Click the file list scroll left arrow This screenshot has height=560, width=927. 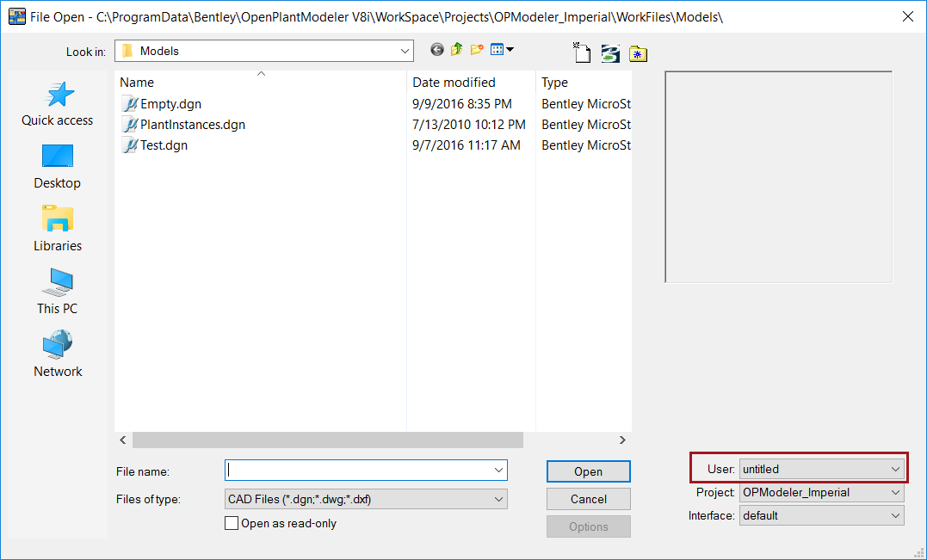(123, 440)
